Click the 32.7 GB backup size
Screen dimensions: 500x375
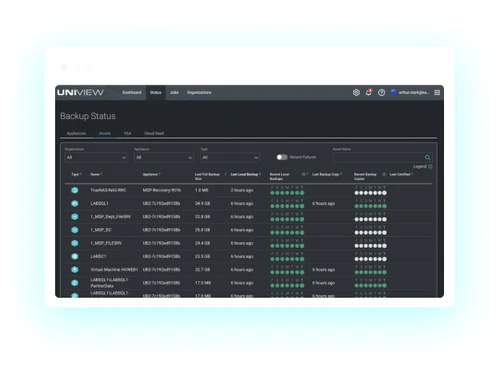point(202,269)
